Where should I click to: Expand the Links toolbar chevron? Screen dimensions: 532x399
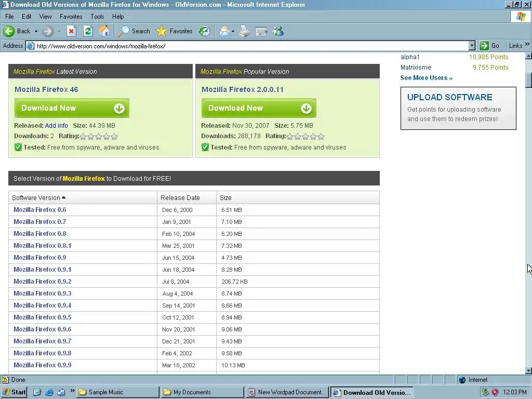527,44
